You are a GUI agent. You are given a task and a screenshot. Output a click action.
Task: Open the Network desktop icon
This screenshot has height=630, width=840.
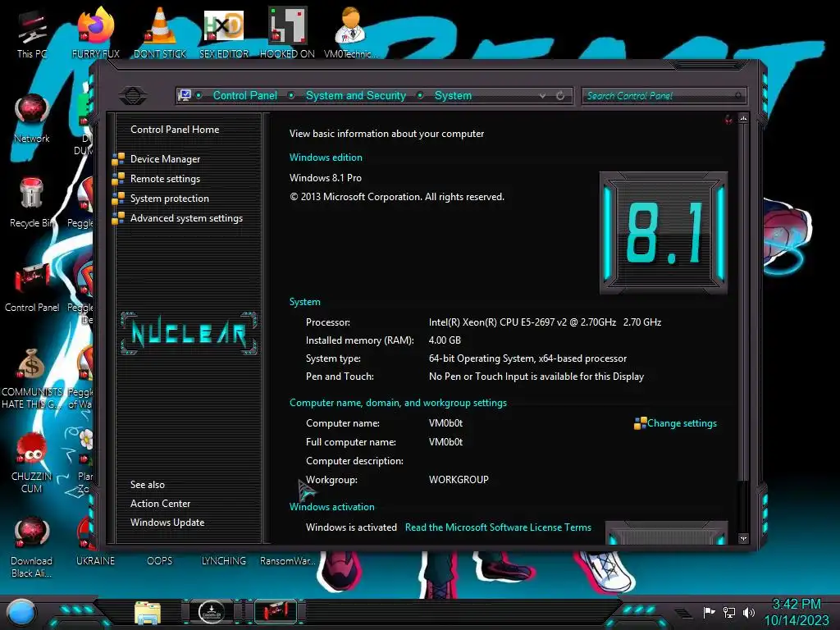(32, 119)
